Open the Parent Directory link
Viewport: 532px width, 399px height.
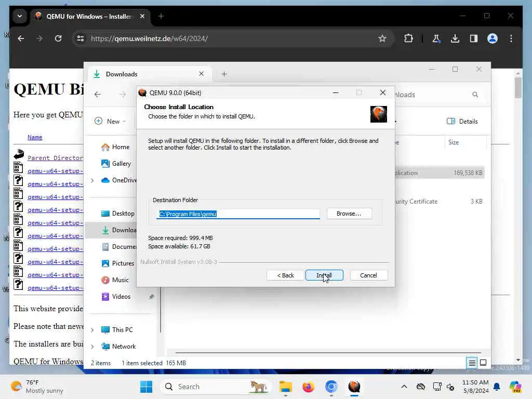55,158
